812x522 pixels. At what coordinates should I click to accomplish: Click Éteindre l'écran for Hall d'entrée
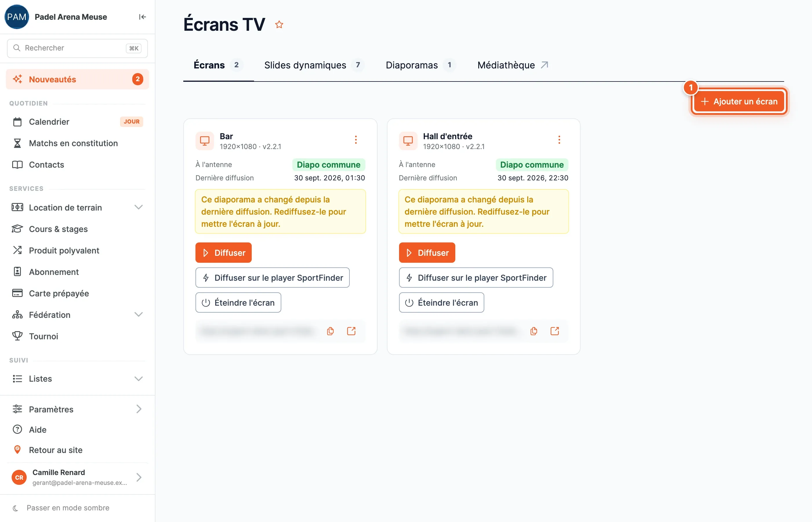(441, 302)
